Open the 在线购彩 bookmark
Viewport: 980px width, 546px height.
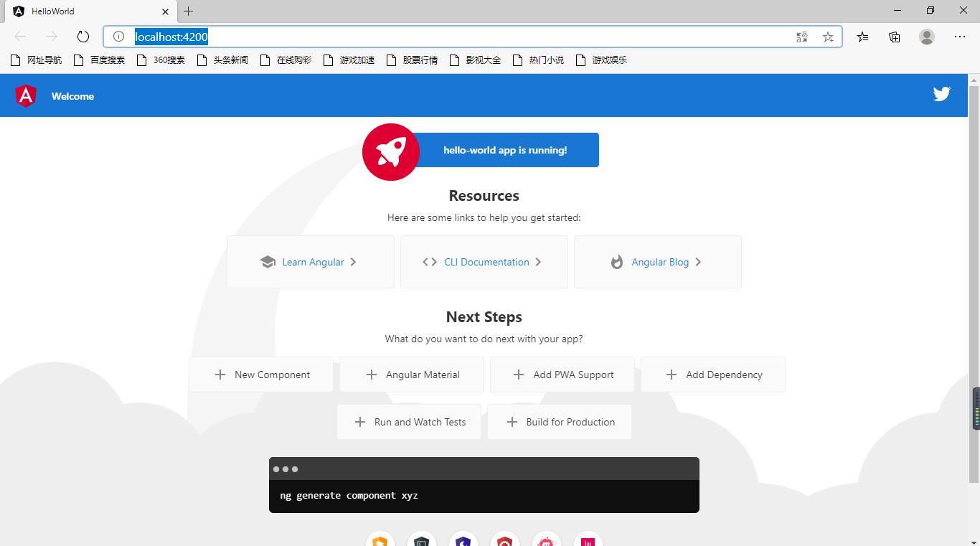click(286, 60)
